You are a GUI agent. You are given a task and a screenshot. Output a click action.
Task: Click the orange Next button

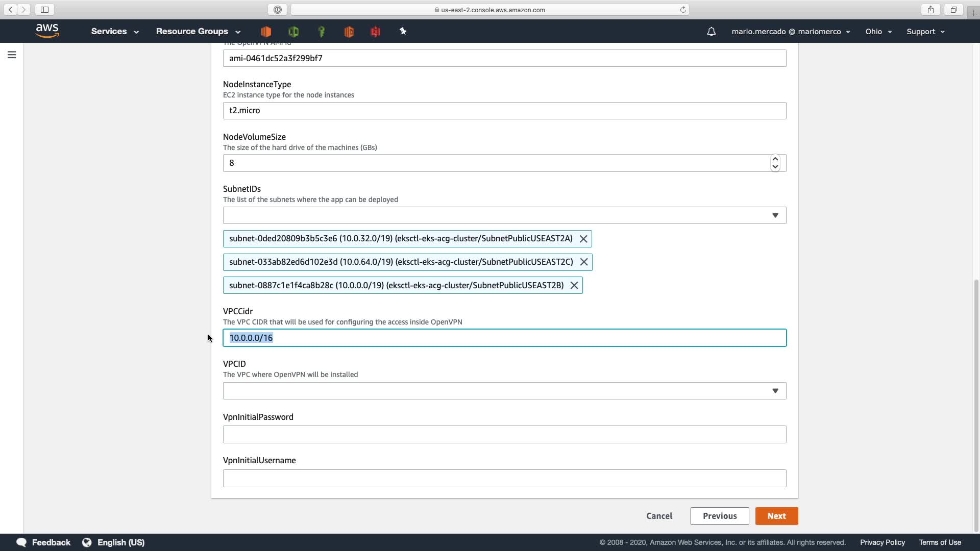(776, 516)
